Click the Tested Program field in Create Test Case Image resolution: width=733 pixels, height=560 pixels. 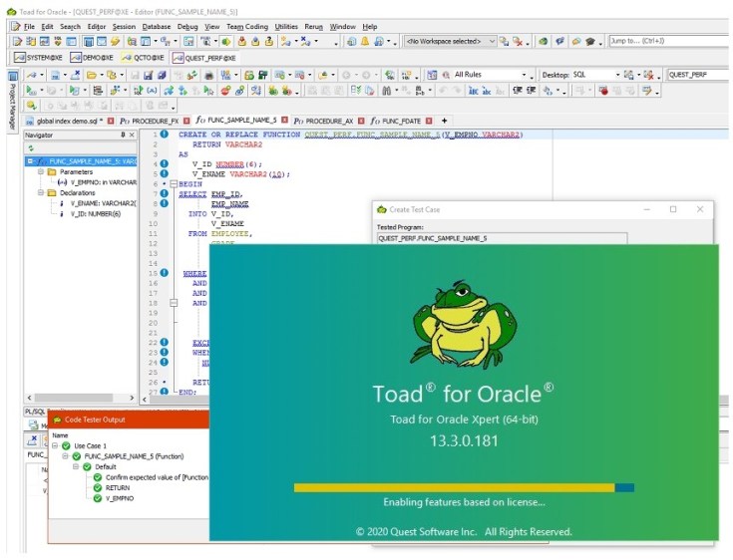(x=502, y=238)
